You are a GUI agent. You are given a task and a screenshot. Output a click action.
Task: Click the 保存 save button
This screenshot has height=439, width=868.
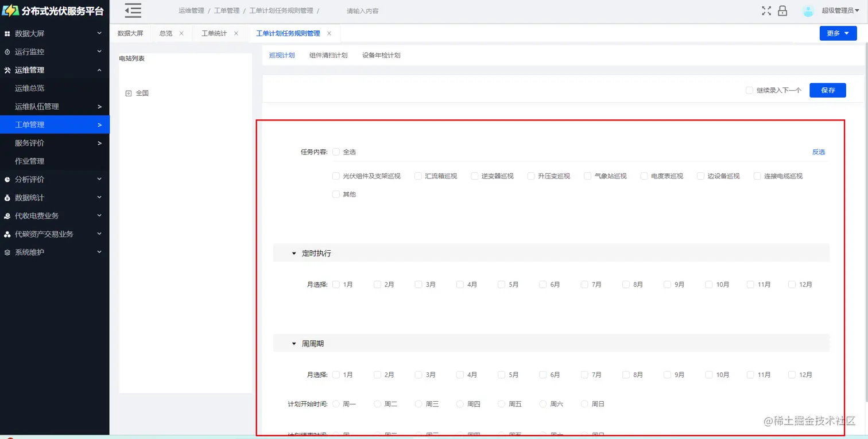point(827,90)
